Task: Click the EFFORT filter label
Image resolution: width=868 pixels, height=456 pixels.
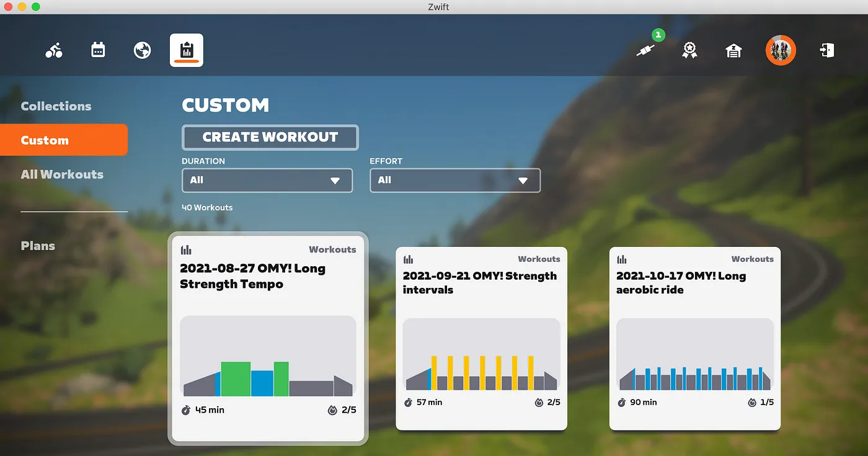Action: pos(386,161)
